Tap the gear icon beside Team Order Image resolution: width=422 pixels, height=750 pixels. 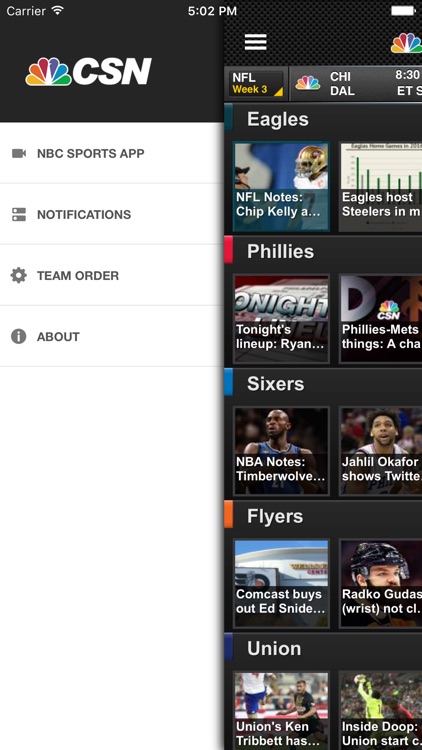[x=19, y=276]
